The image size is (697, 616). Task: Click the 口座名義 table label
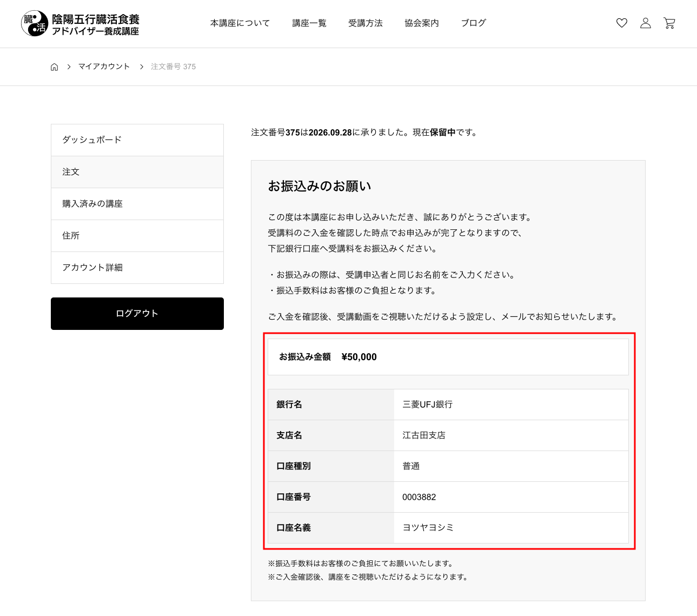point(294,528)
